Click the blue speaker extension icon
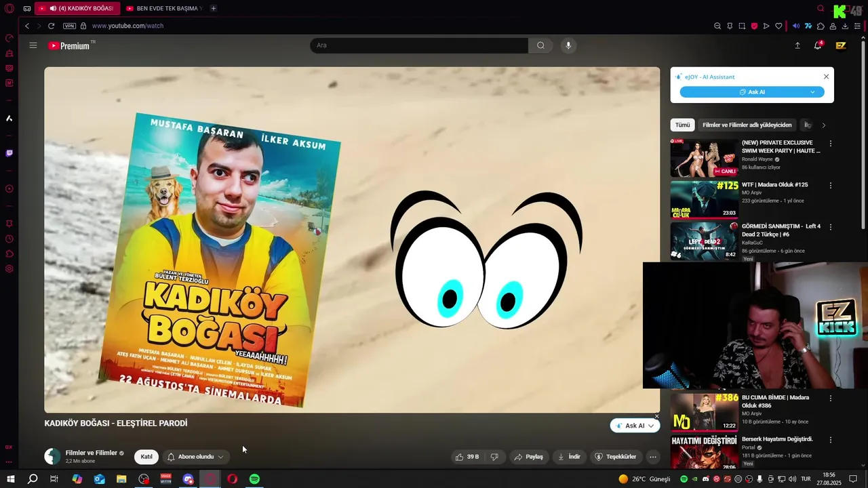Image resolution: width=868 pixels, height=488 pixels. [x=796, y=26]
